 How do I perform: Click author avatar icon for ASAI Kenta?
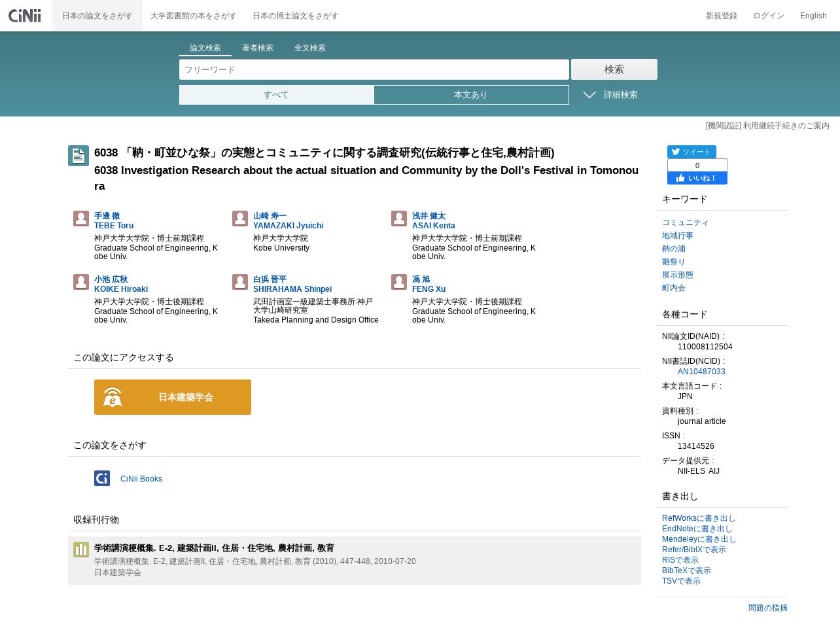pos(399,219)
